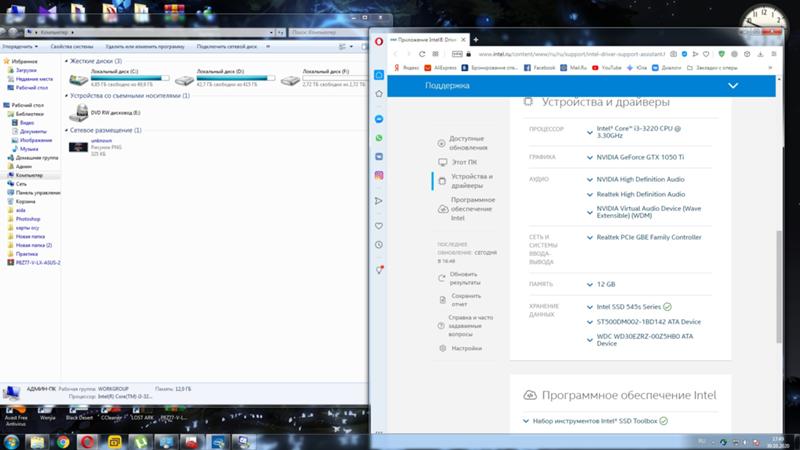This screenshot has width=800, height=450.
Task: Click the green shield adblock icon
Action: point(721,54)
